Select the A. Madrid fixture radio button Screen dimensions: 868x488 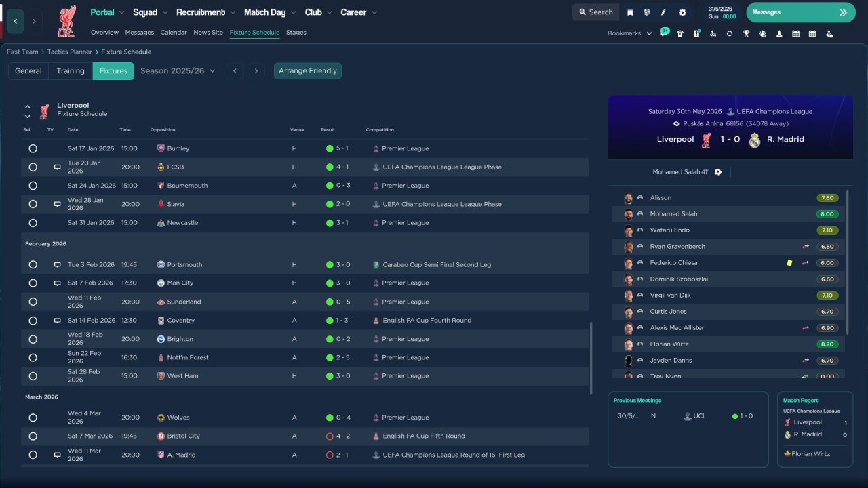coord(33,455)
